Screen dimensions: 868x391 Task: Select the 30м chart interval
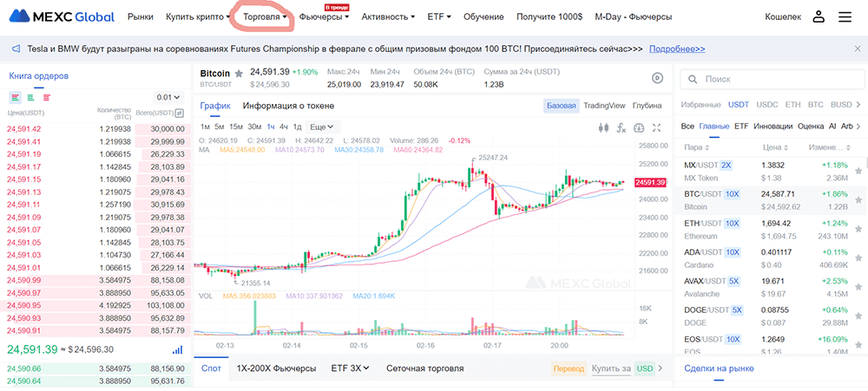tap(254, 127)
